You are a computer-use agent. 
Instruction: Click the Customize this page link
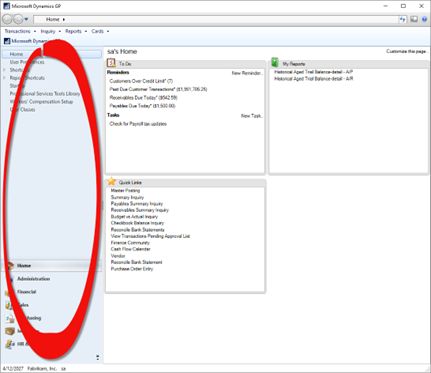pos(406,51)
